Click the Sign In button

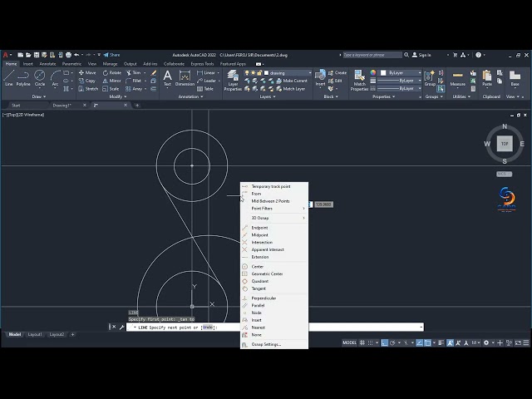(421, 55)
